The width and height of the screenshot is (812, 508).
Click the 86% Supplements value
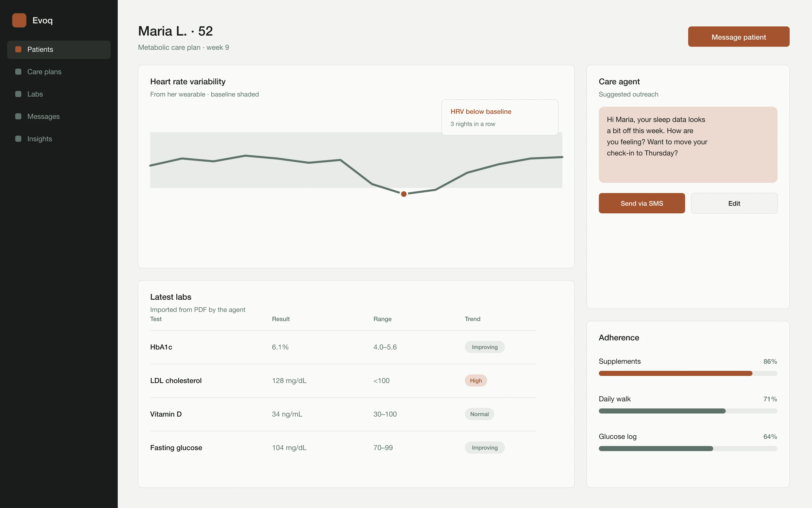pyautogui.click(x=770, y=361)
